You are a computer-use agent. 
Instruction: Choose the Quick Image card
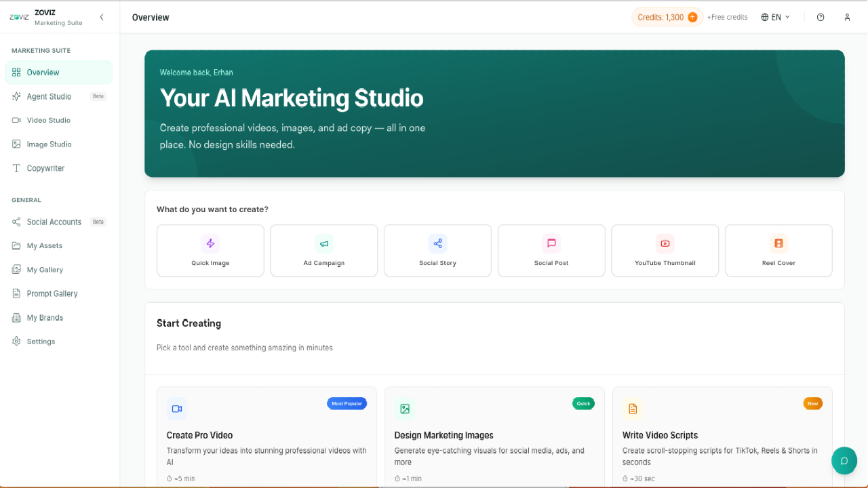[x=210, y=251]
